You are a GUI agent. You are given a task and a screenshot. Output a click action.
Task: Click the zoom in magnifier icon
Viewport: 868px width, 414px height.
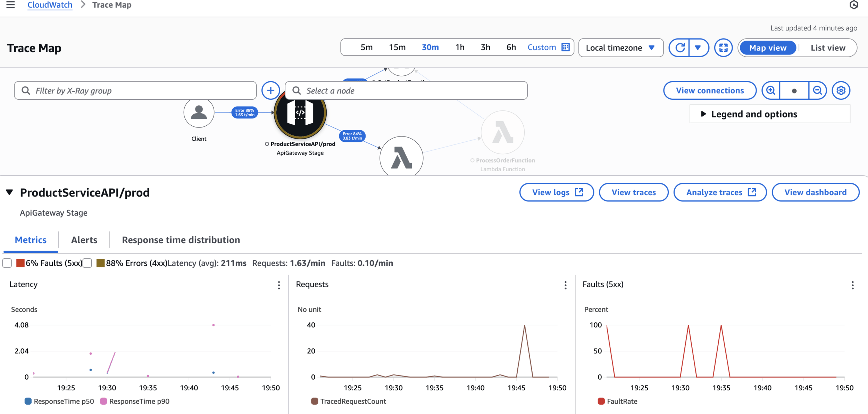pos(771,91)
